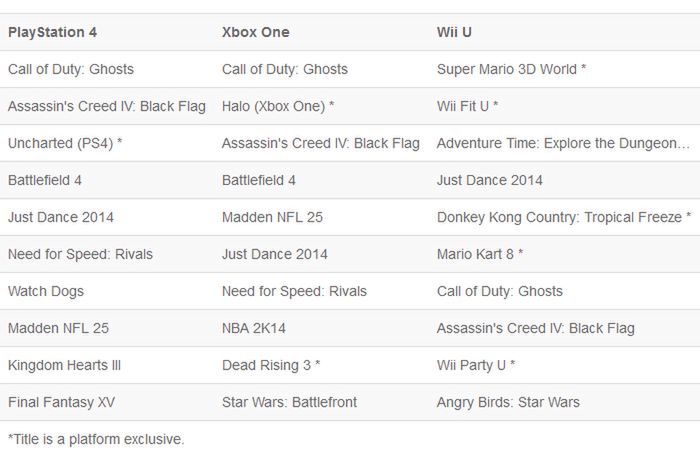Click Angry Birds: Star Wars entry
This screenshot has width=700, height=466.
point(508,402)
